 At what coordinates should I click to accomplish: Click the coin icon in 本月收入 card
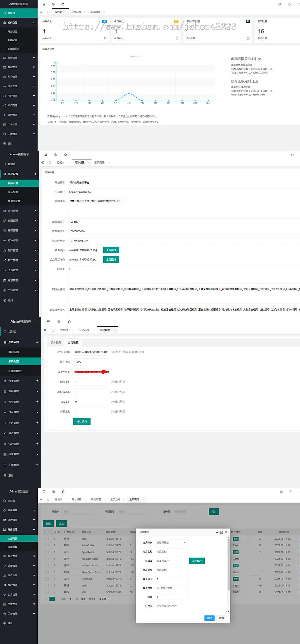pyautogui.click(x=177, y=38)
